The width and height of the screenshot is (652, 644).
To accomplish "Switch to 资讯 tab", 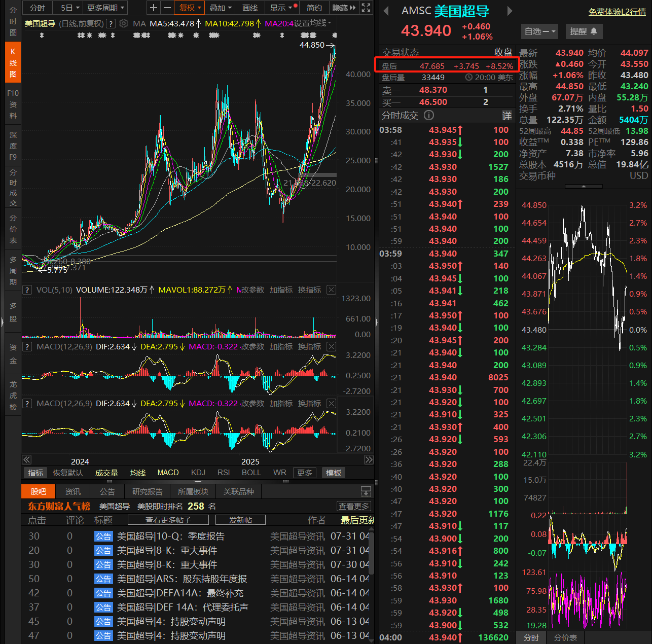I will pos(73,491).
